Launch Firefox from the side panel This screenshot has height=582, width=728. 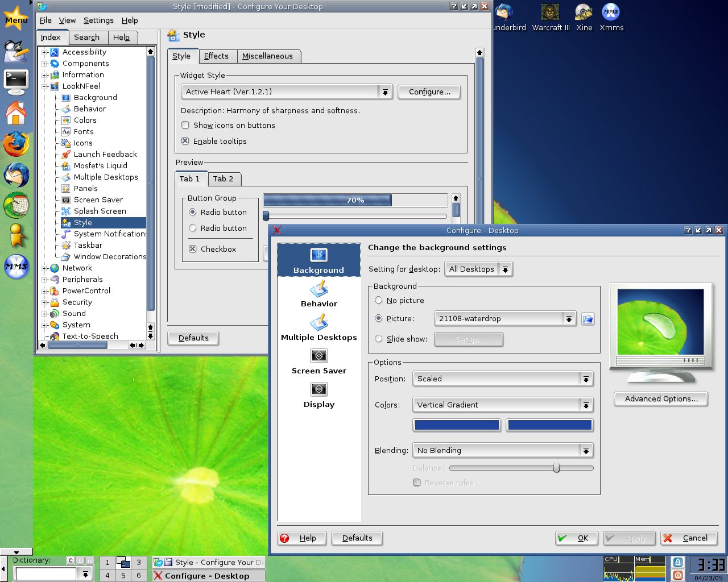tap(16, 144)
